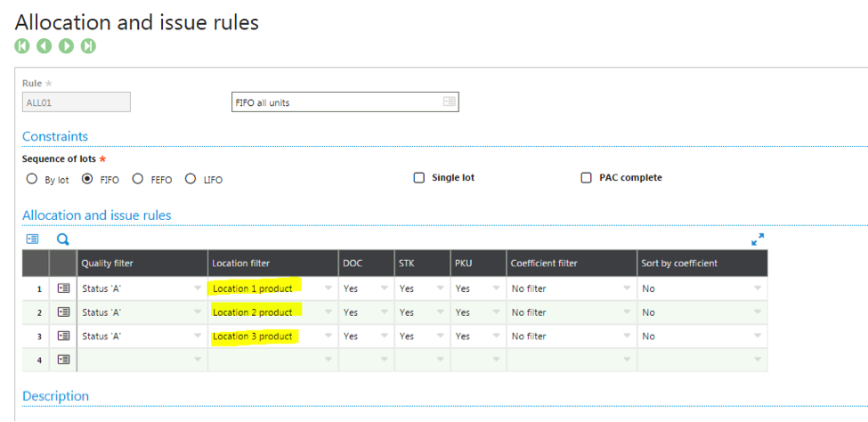The width and height of the screenshot is (868, 422).
Task: Click the STK column header
Action: click(x=422, y=263)
